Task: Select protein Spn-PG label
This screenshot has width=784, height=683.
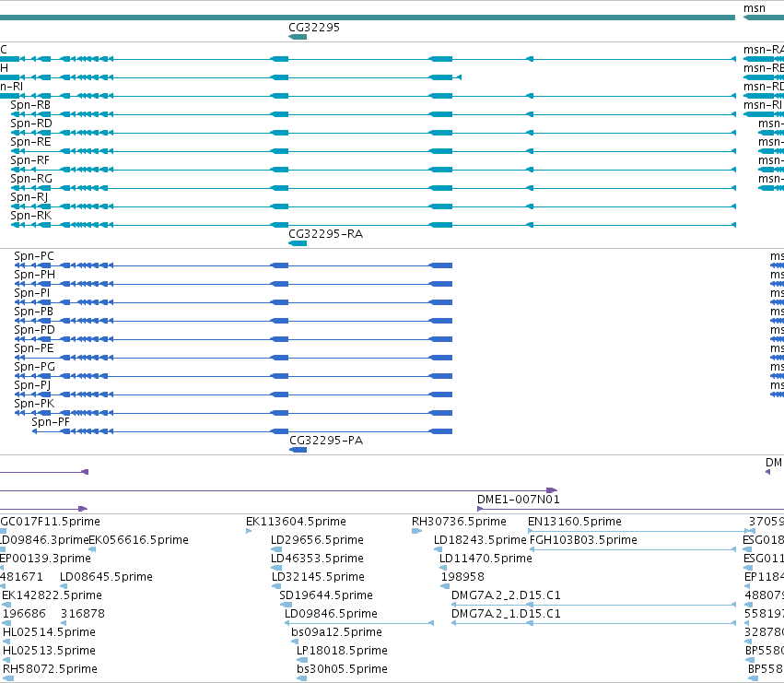Action: click(34, 367)
